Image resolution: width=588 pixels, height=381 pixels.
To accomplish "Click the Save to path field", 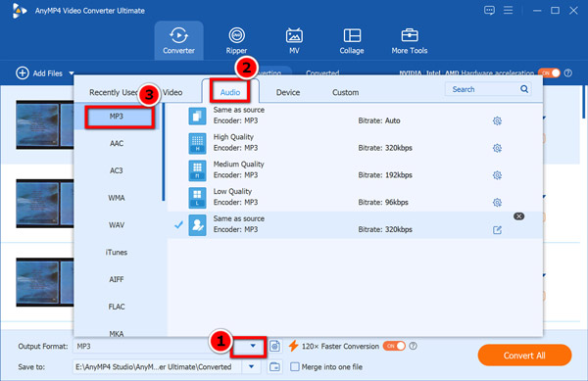I will click(x=158, y=366).
